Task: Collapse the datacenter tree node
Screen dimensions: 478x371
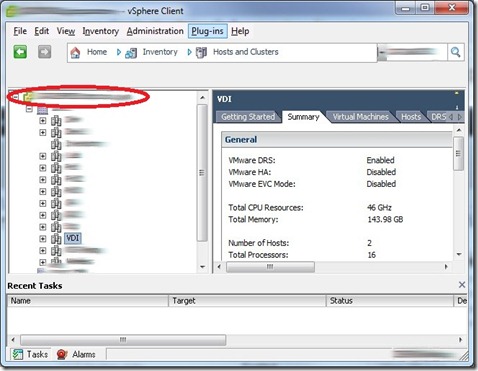Action: (29, 109)
